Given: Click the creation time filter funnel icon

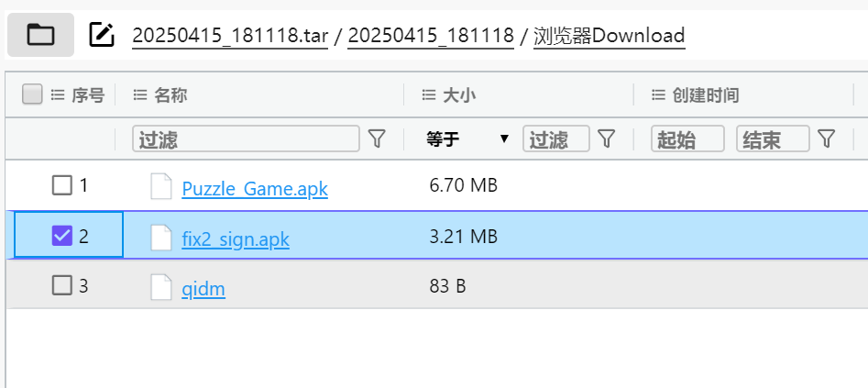Looking at the screenshot, I should (x=827, y=139).
